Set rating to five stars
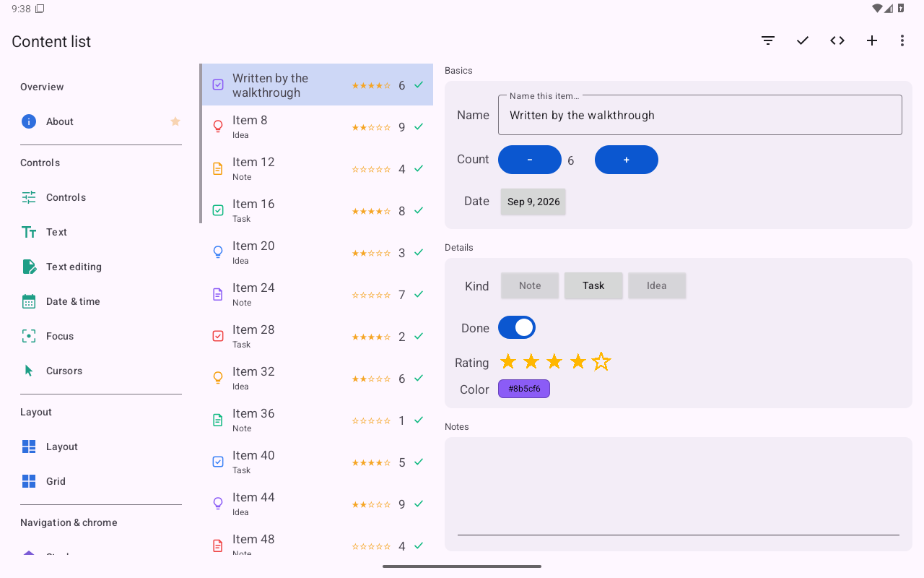 pyautogui.click(x=601, y=361)
